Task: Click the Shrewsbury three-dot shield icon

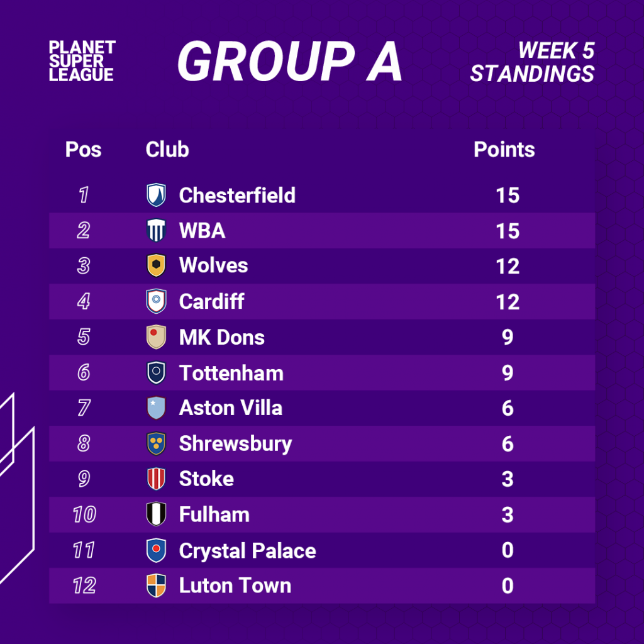Action: [x=156, y=443]
